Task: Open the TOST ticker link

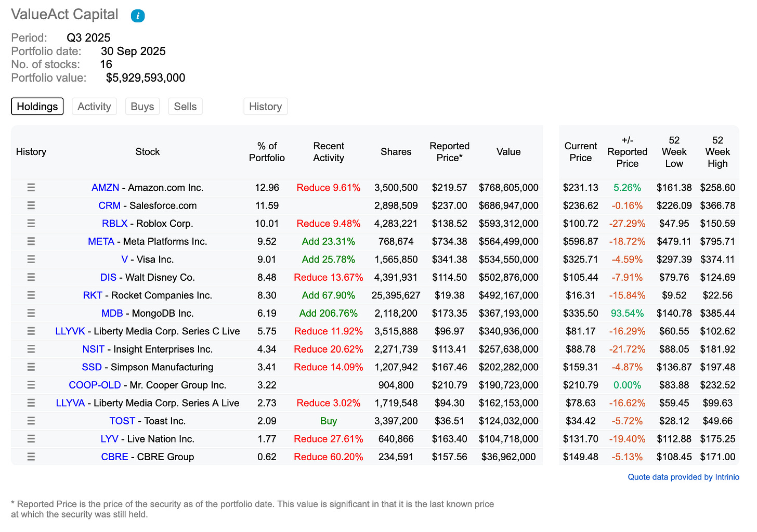Action: tap(122, 421)
